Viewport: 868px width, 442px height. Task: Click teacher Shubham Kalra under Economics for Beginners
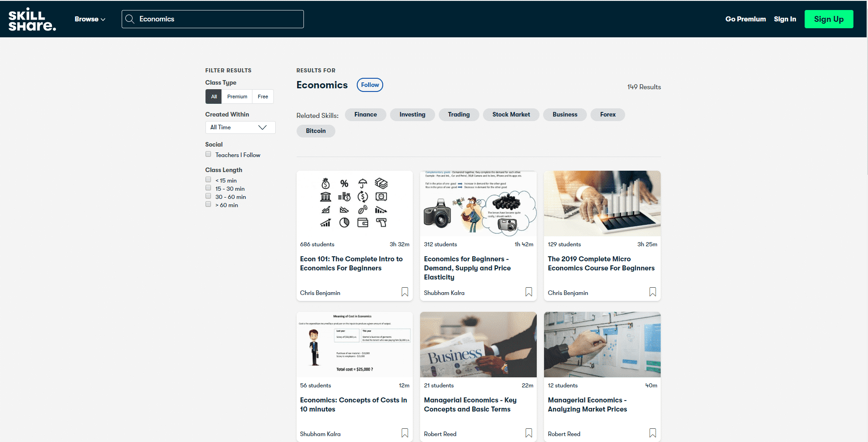(x=444, y=293)
